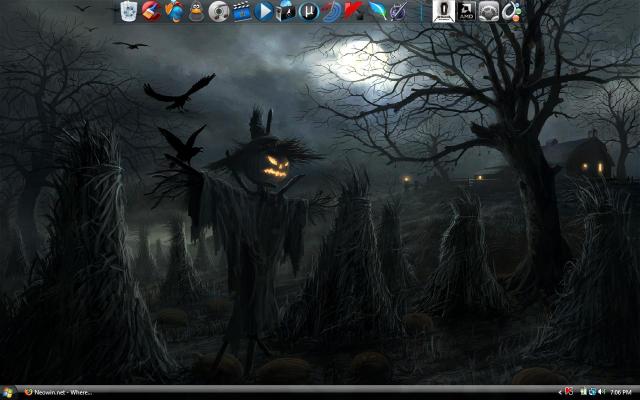Open the volume speaker tray icon
640x400 pixels.
(x=602, y=392)
